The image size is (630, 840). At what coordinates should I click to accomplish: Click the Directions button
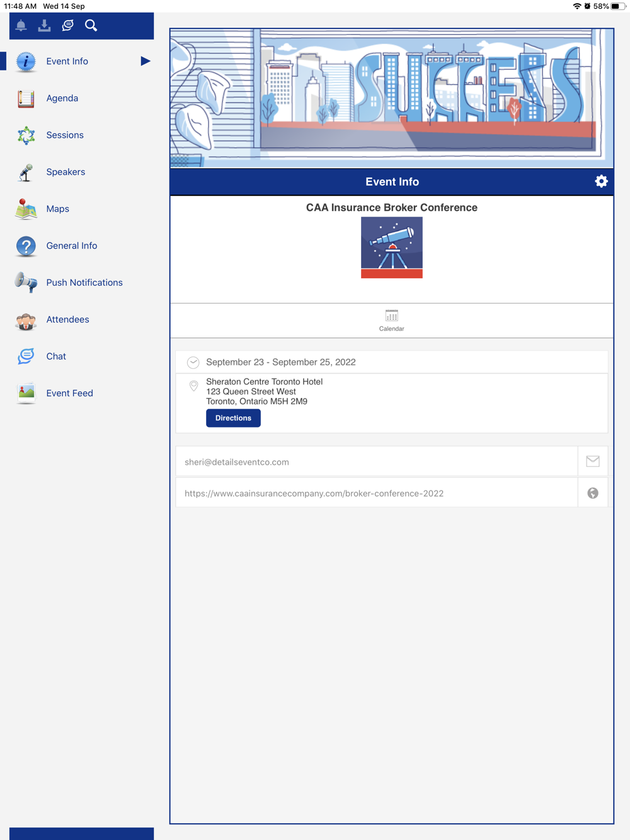pos(233,418)
